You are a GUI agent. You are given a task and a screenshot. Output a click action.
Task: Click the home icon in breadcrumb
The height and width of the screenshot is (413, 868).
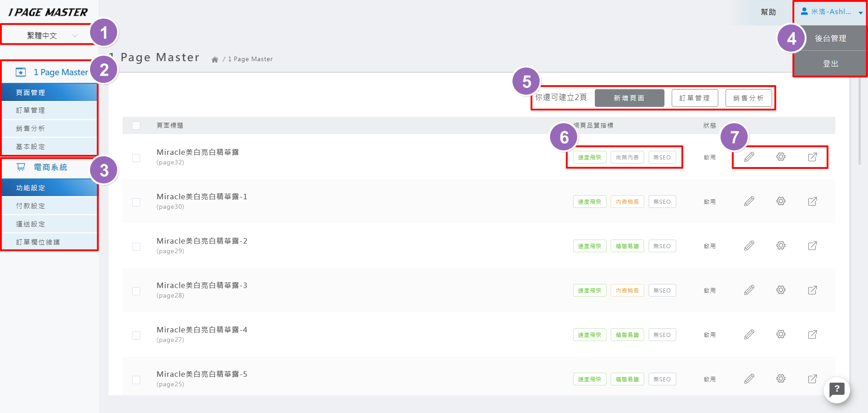pyautogui.click(x=215, y=59)
